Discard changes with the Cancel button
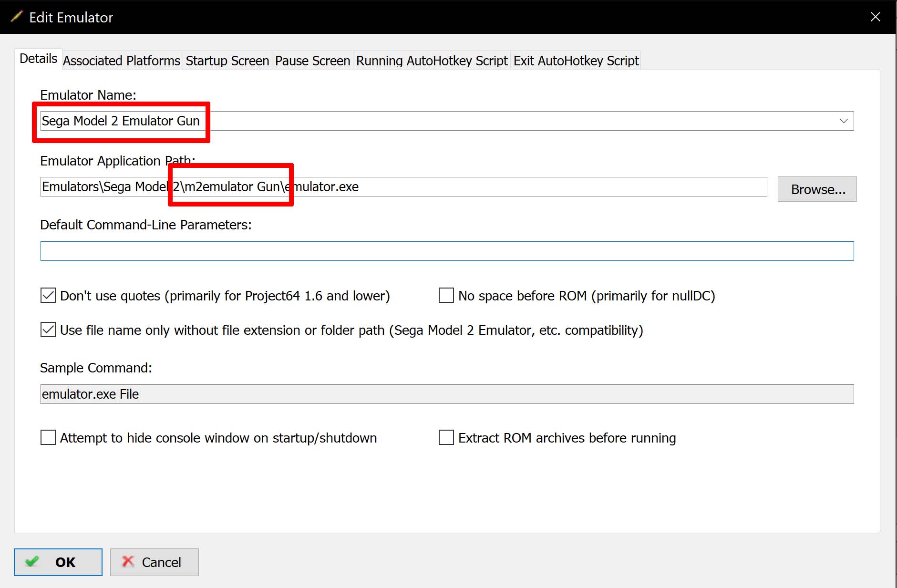This screenshot has height=588, width=897. (x=154, y=562)
